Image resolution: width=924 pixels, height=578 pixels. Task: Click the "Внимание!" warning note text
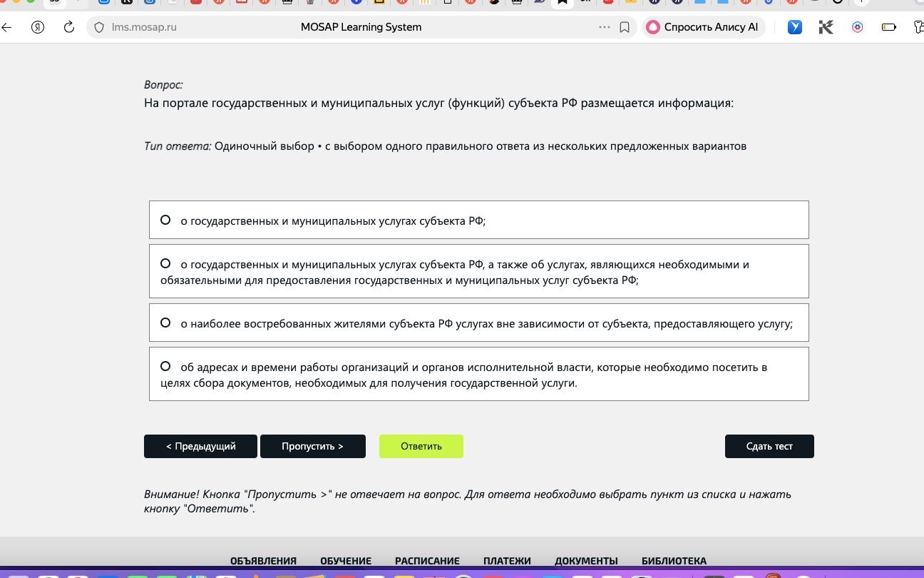coord(468,501)
